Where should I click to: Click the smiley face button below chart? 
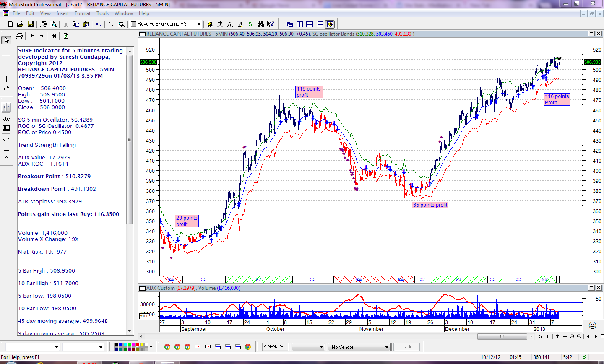click(592, 325)
